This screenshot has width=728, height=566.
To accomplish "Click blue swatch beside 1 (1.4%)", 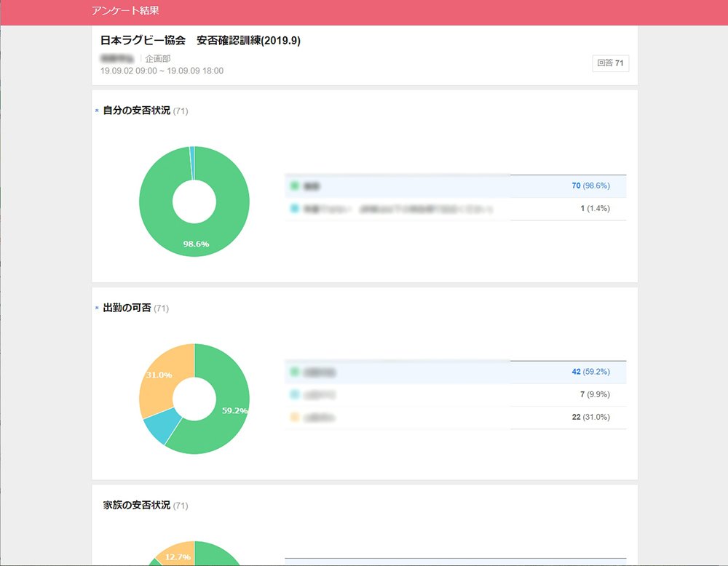I will [294, 208].
